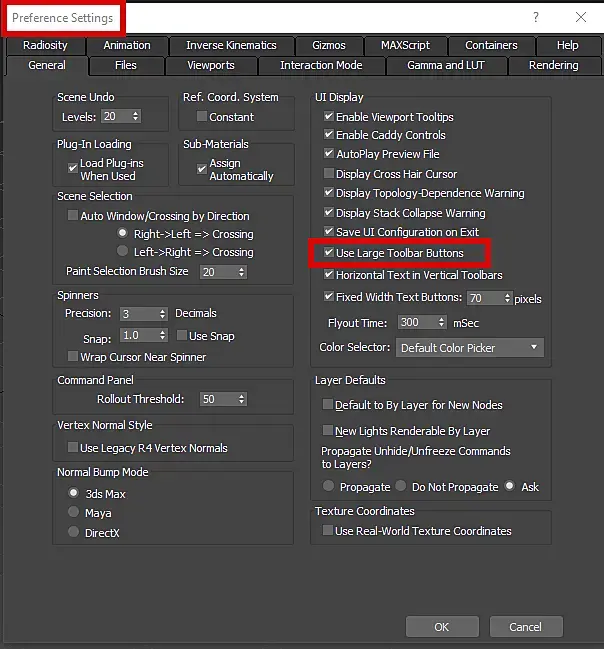This screenshot has height=649, width=604.
Task: Enable Auto Window/Crossing by Direction
Action: pyautogui.click(x=72, y=215)
